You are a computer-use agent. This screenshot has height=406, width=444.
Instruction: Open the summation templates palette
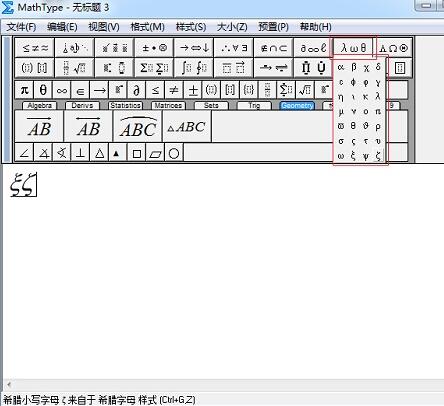(x=154, y=68)
